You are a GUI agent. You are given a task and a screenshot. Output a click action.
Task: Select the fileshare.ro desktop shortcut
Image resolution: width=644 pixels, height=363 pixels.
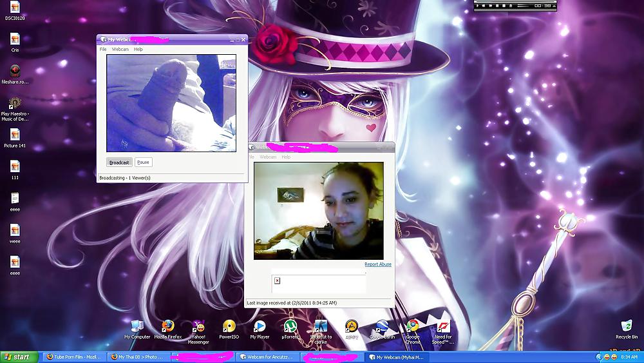pos(15,74)
